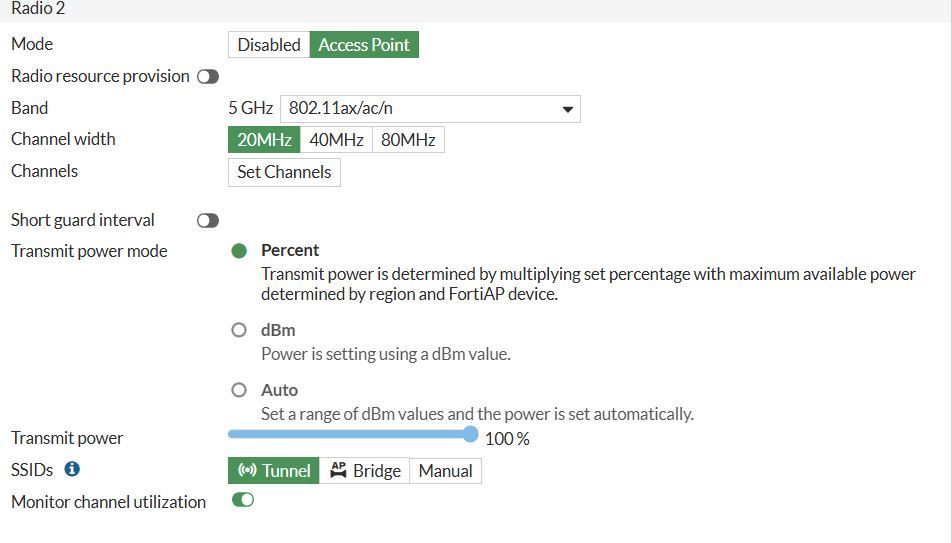The width and height of the screenshot is (952, 543).
Task: Select the Tunnel SSID mode
Action: point(274,471)
